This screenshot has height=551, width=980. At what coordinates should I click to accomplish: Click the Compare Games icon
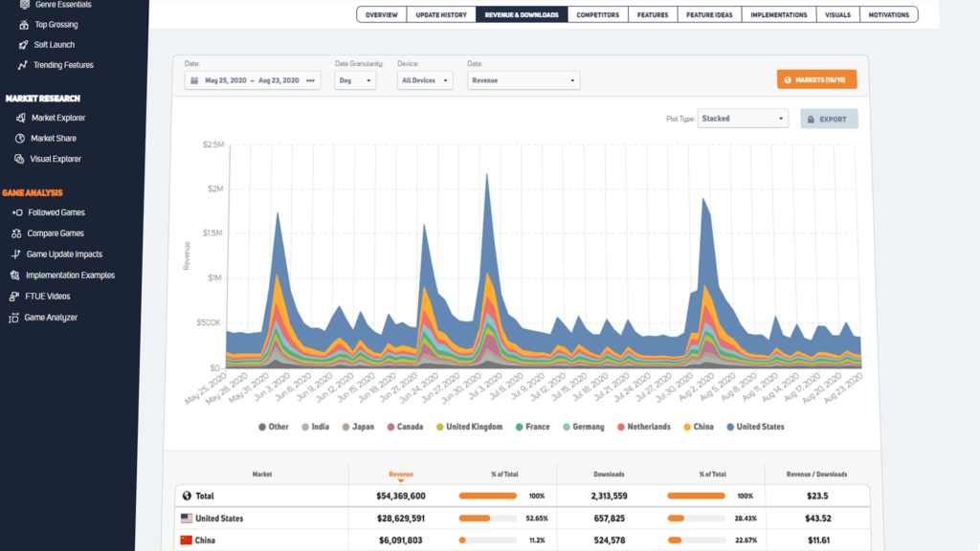point(16,232)
